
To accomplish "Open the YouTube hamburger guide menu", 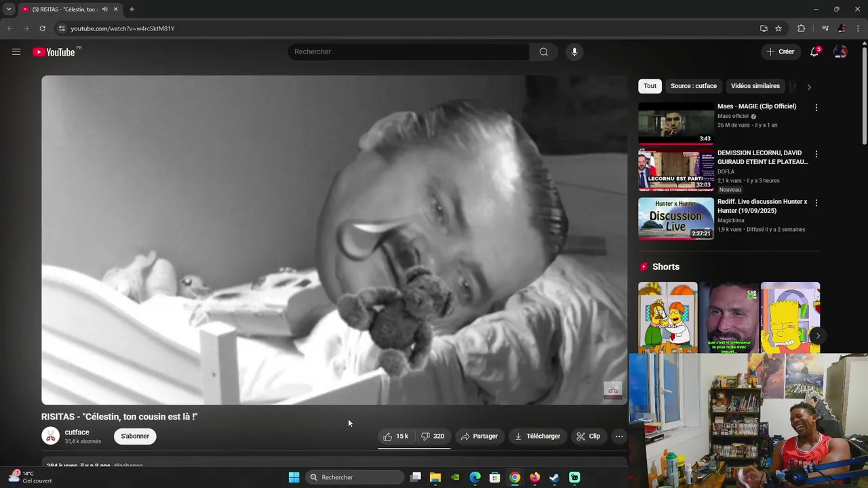I will point(16,52).
